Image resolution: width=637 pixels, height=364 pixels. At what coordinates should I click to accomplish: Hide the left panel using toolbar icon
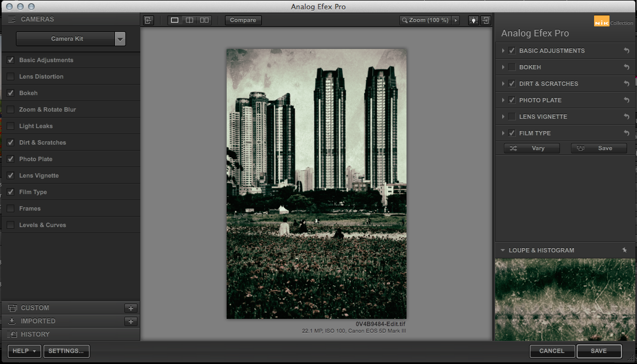[148, 20]
